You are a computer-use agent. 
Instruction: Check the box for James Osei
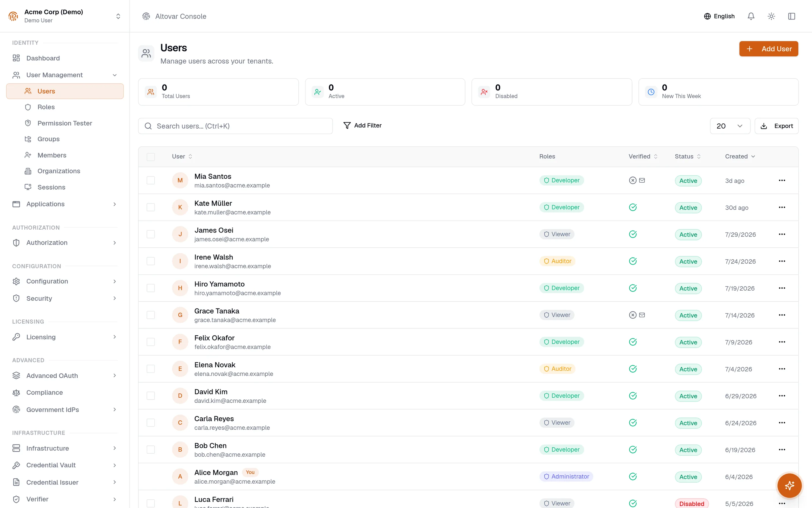pyautogui.click(x=151, y=234)
